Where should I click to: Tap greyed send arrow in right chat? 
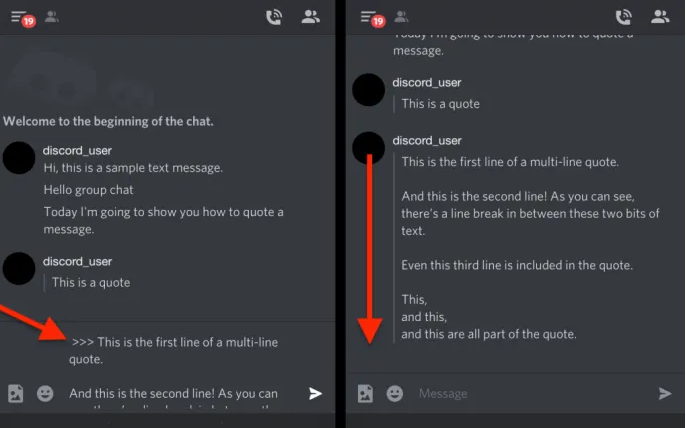coord(665,393)
